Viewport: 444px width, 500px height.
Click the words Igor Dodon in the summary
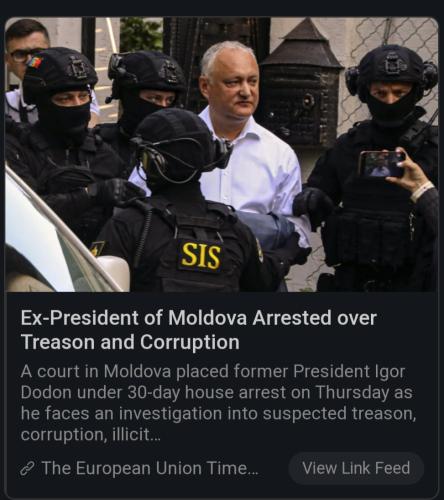[x=213, y=382]
